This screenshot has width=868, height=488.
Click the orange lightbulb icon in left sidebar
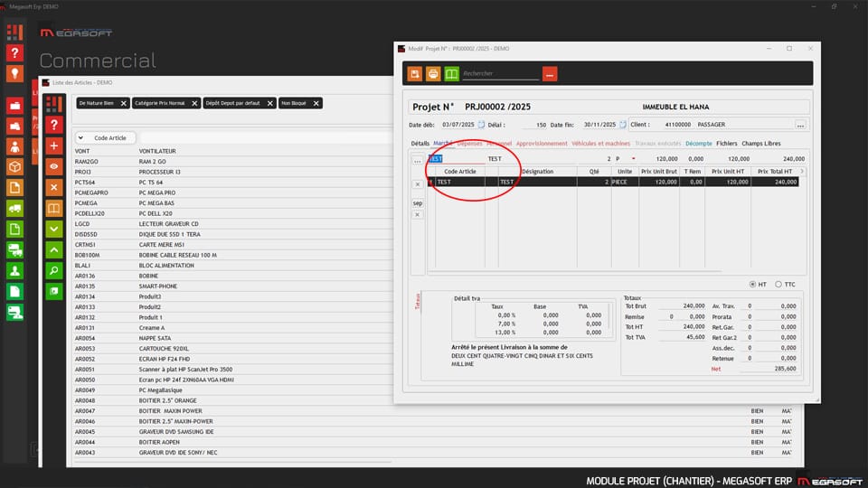[x=14, y=74]
